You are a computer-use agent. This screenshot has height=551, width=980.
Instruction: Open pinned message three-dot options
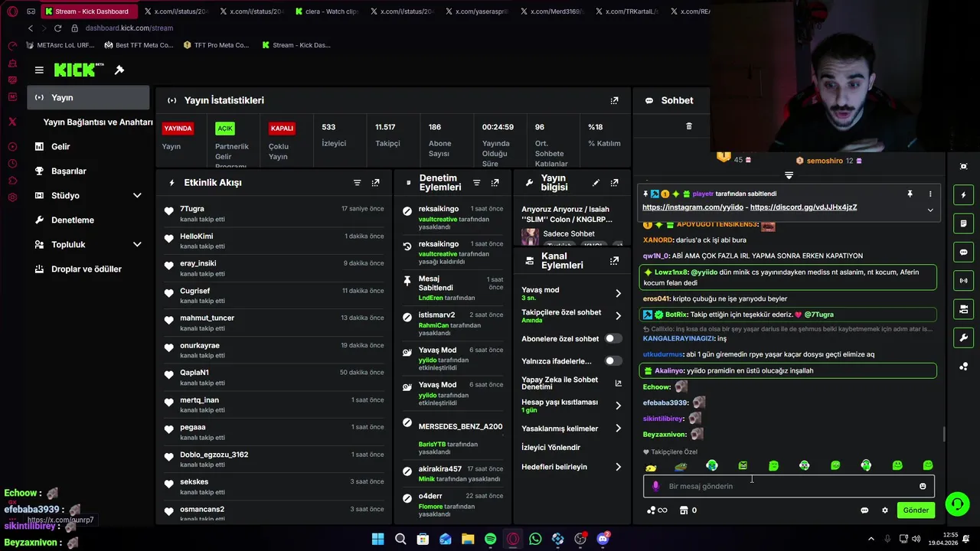point(930,194)
